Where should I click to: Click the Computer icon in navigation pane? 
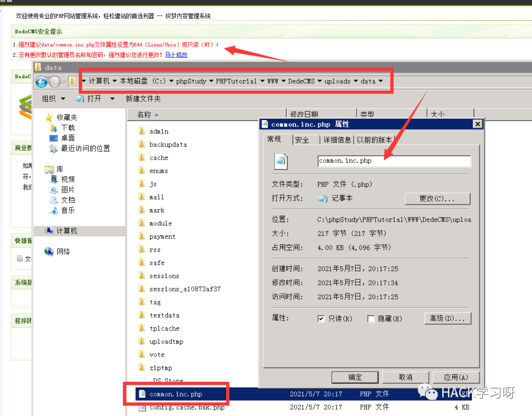tap(49, 231)
